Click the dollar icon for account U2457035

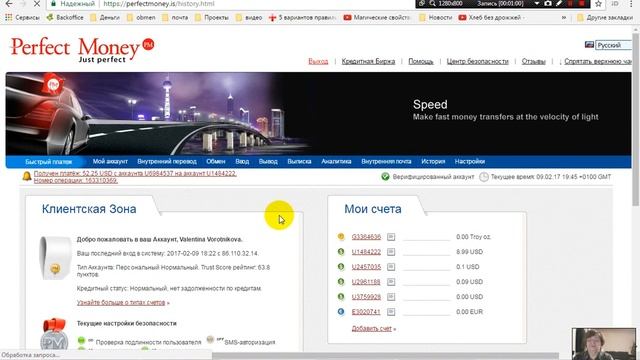[341, 267]
